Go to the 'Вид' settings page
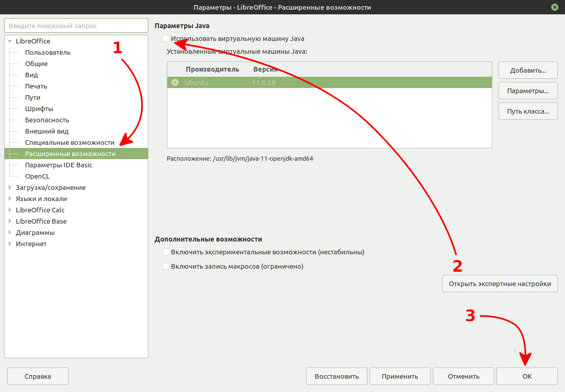This screenshot has height=392, width=565. coord(31,75)
